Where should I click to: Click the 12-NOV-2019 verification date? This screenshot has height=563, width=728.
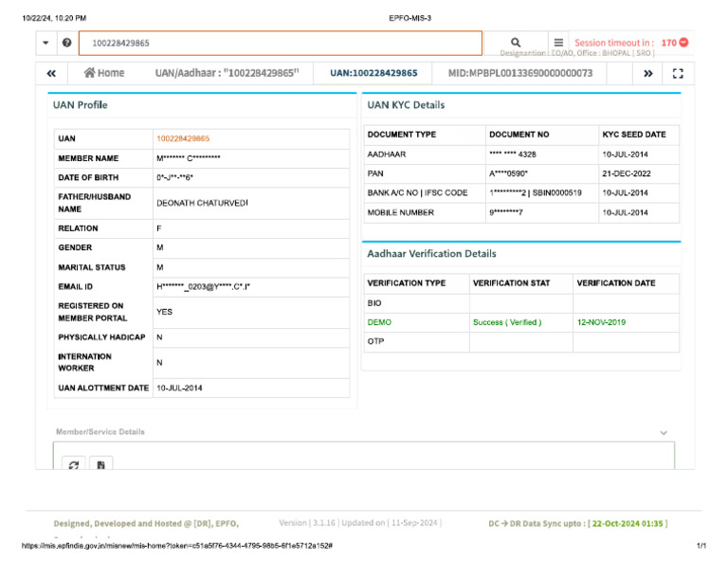(601, 322)
